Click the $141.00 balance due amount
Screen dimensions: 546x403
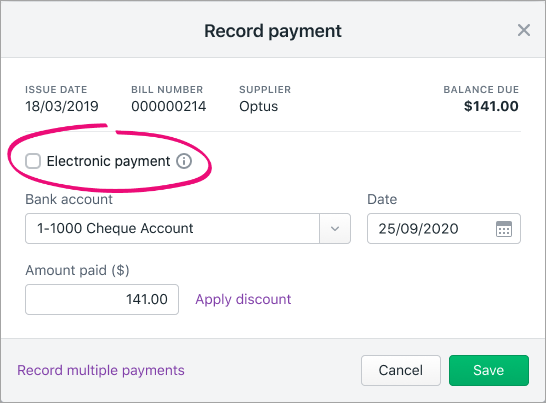[x=491, y=106]
